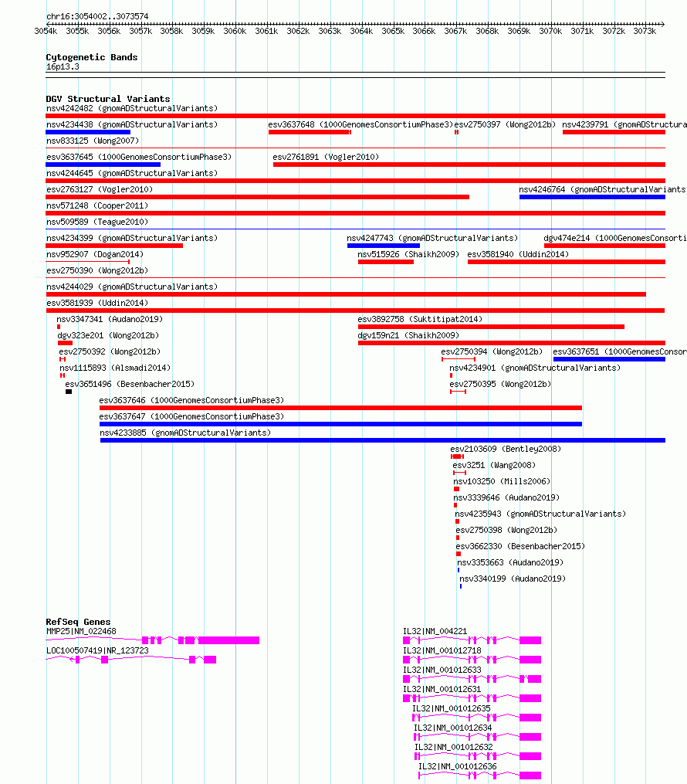Image resolution: width=687 pixels, height=784 pixels.
Task: Click the esv2750397 (Wong2012b) label
Action: pyautogui.click(x=505, y=124)
